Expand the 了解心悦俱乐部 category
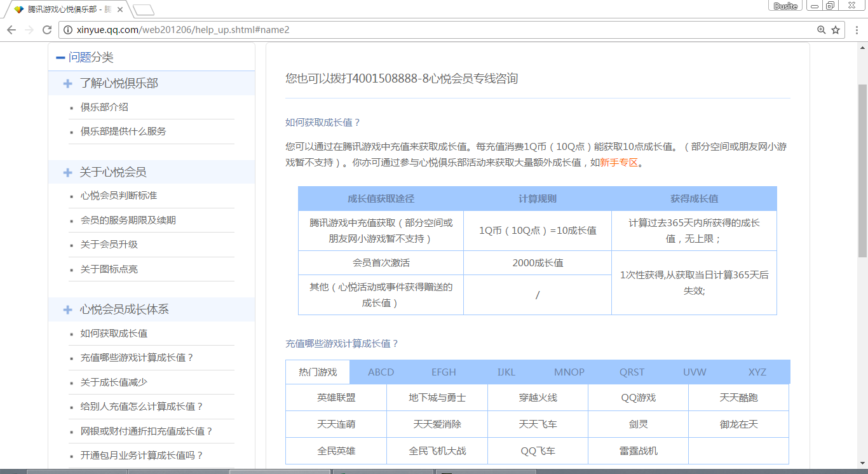Image resolution: width=868 pixels, height=474 pixels. point(67,84)
